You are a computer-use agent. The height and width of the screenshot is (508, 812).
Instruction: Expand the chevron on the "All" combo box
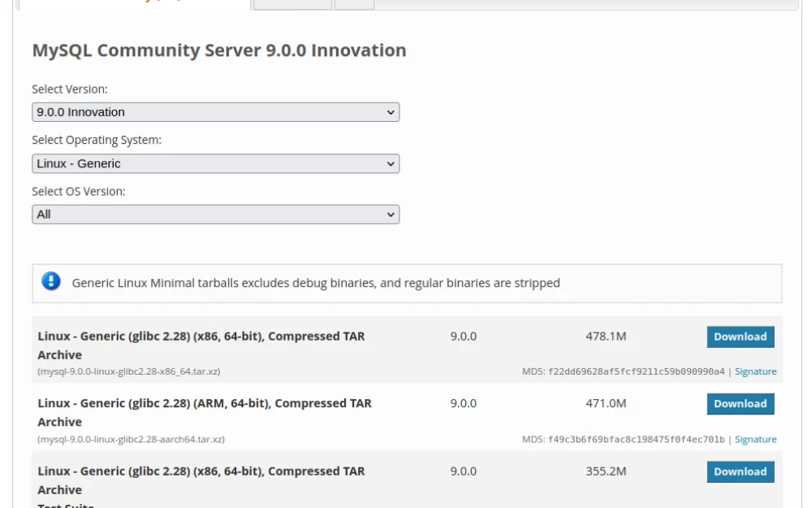(391, 214)
